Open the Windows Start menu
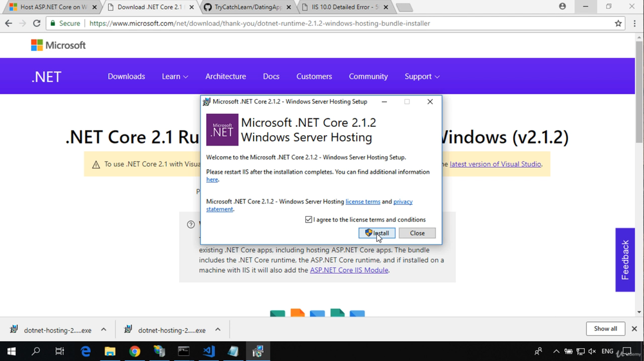The image size is (644, 361). 12,351
